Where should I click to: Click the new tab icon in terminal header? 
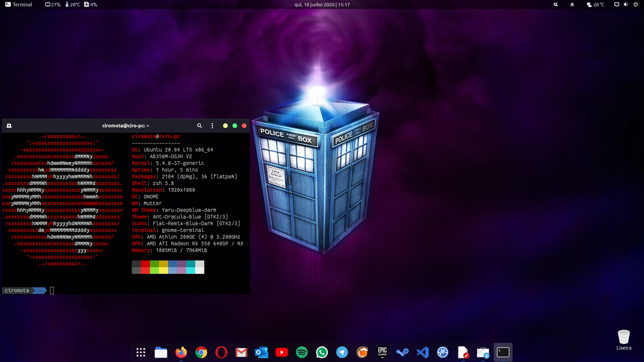click(x=9, y=126)
